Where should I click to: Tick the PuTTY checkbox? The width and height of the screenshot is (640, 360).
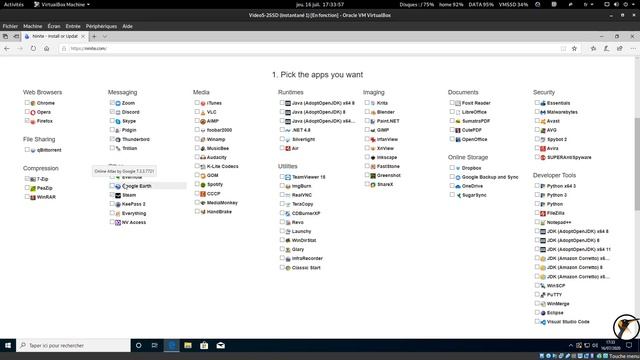[x=537, y=294]
